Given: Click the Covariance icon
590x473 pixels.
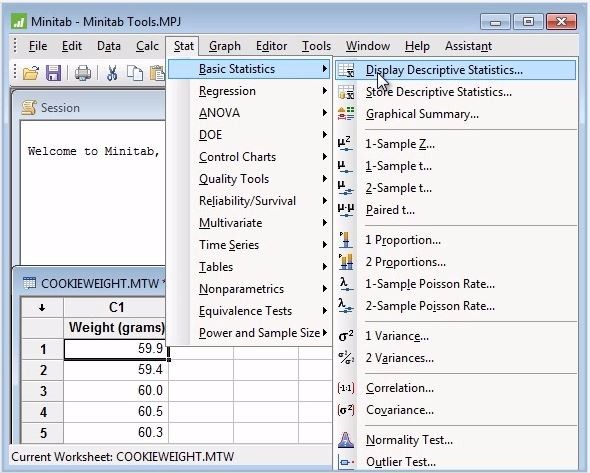Looking at the screenshot, I should pos(346,410).
